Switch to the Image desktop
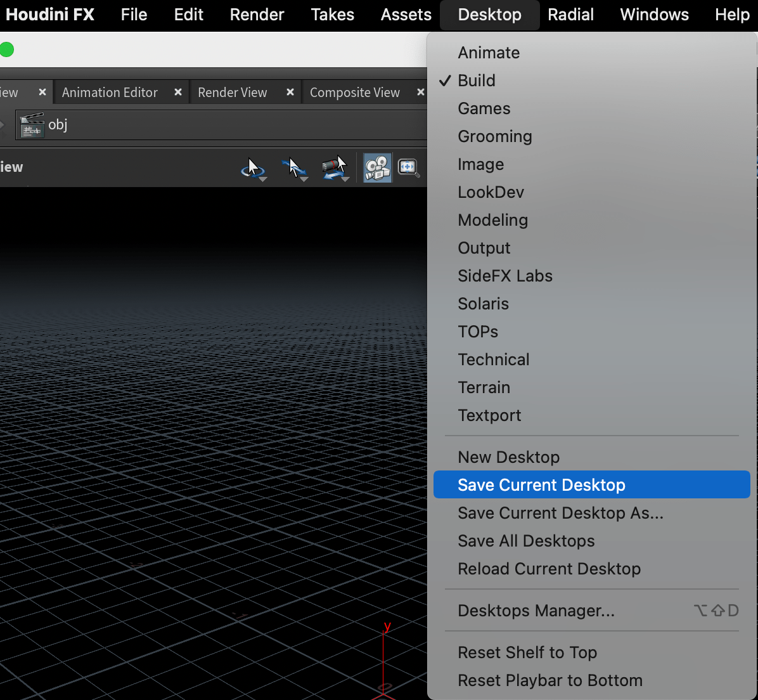758x700 pixels. (x=592, y=164)
